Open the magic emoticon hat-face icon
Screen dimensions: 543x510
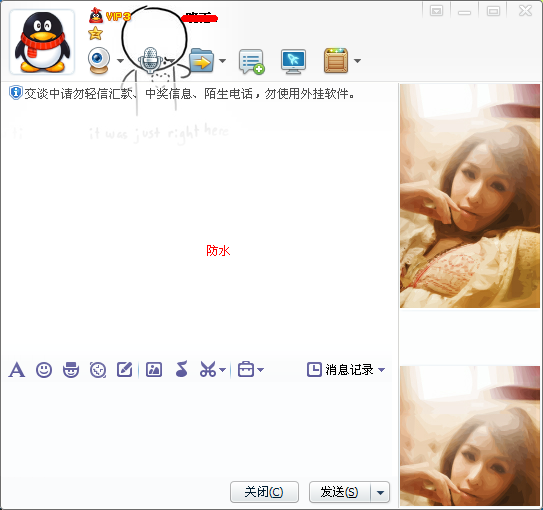tap(71, 370)
